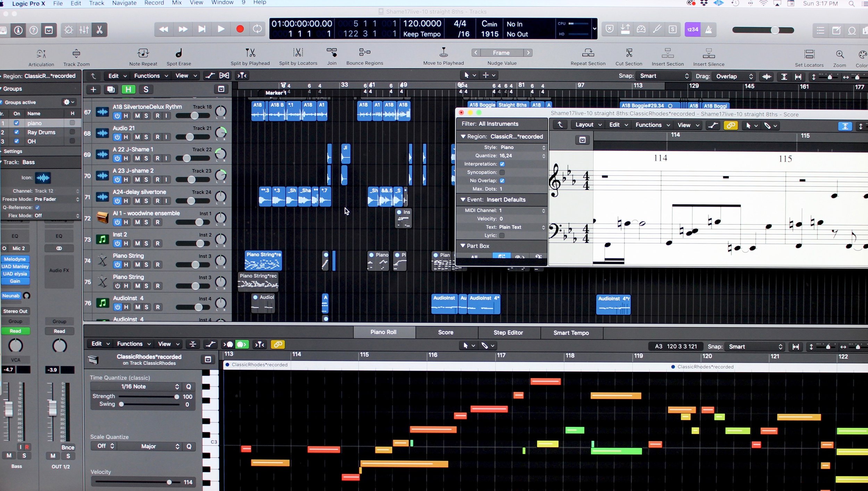This screenshot has height=491, width=868.
Task: Click the Repeat Section icon
Action: pyautogui.click(x=588, y=53)
